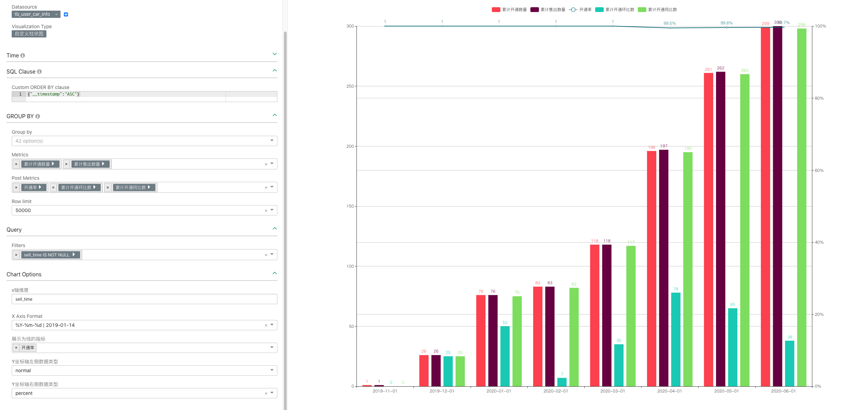This screenshot has height=410, width=868.
Task: Open the 展示为线的指标 dropdown arrow
Action: (x=272, y=347)
